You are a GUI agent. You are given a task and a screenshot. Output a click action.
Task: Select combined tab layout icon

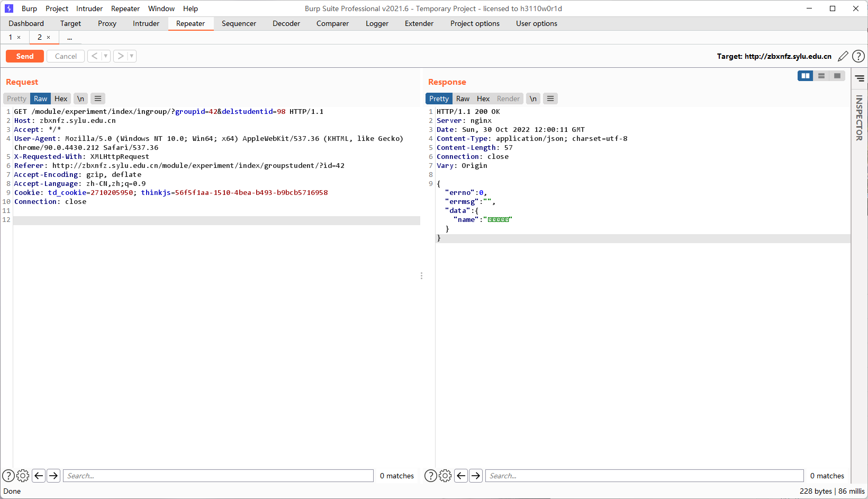point(837,76)
